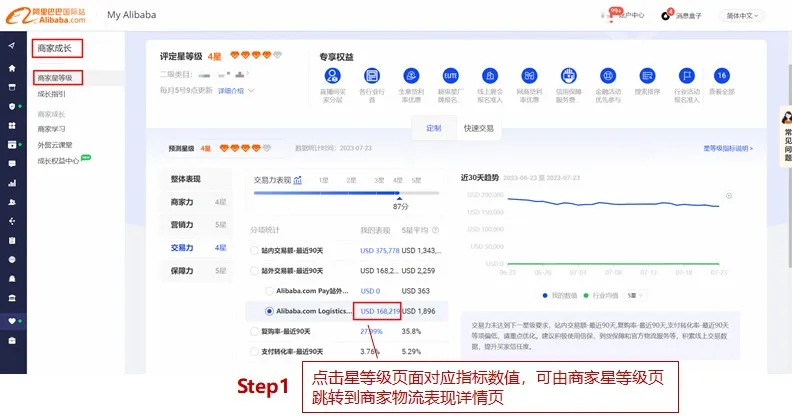Open 商家星等级 in the left menu

tap(55, 78)
